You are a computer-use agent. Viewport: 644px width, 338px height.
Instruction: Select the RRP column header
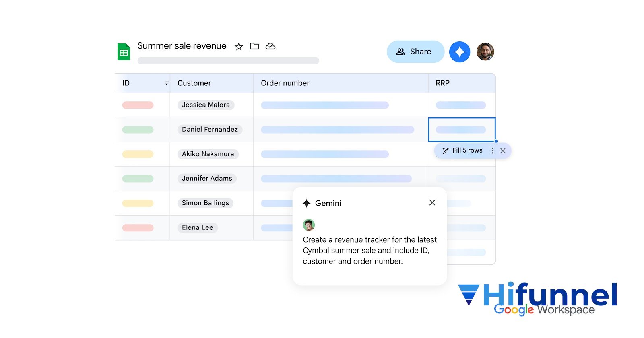pos(462,83)
